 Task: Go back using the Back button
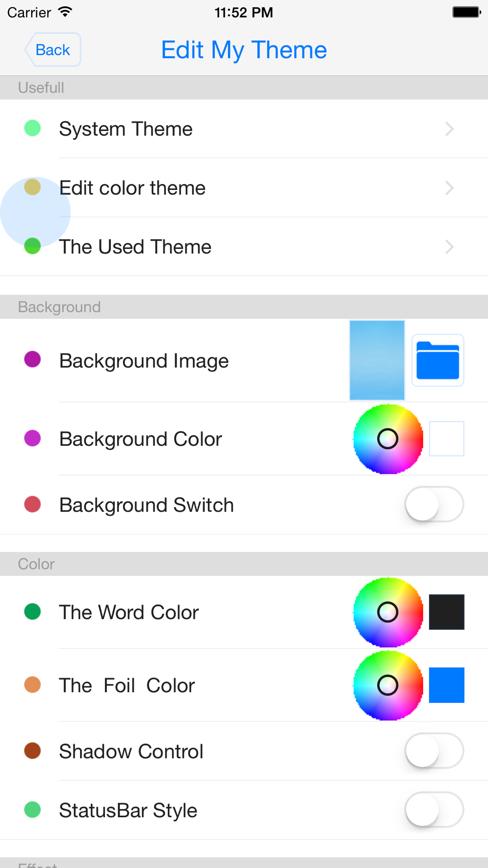pyautogui.click(x=53, y=50)
